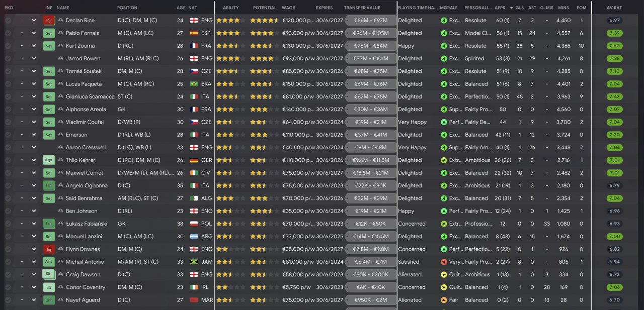Click Michail Antonio's Wnt status icon
Image resolution: width=644 pixels, height=310 pixels.
pyautogui.click(x=48, y=262)
